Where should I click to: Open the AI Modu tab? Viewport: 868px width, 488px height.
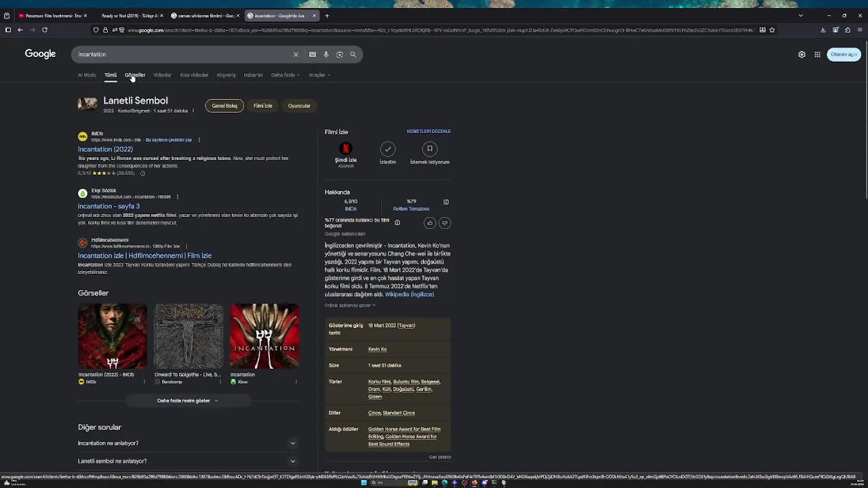click(x=87, y=75)
